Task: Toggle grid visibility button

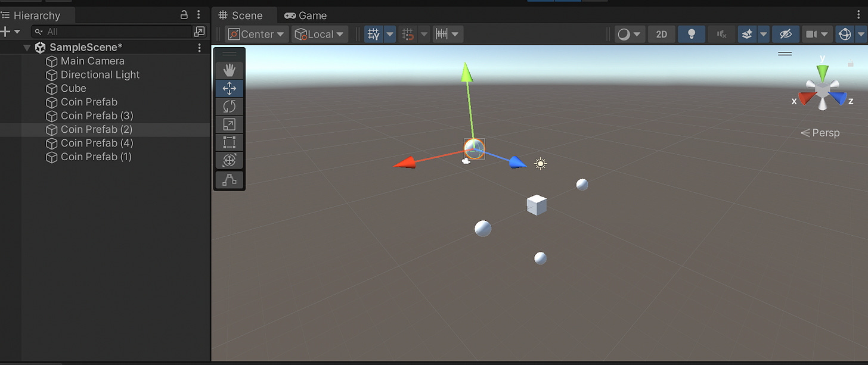Action: [374, 35]
